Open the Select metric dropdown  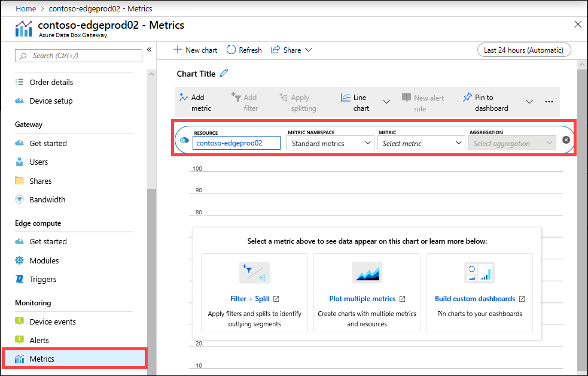(421, 143)
